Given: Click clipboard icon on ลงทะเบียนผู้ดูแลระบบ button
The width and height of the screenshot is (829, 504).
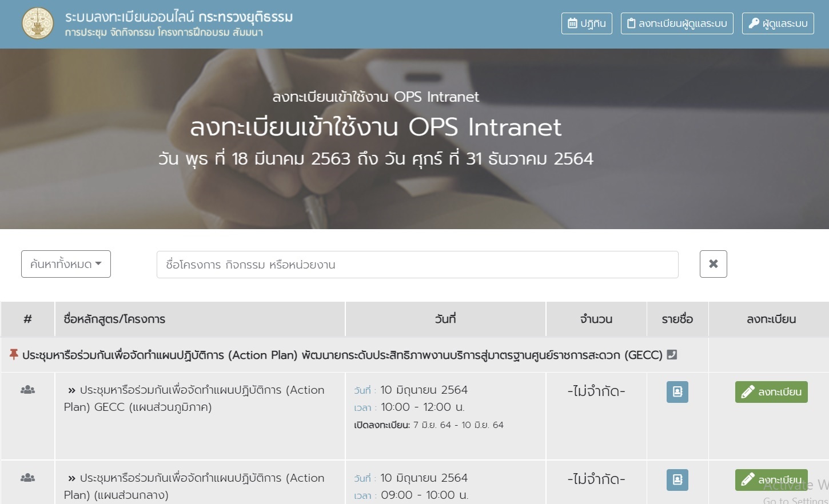Looking at the screenshot, I should tap(631, 23).
